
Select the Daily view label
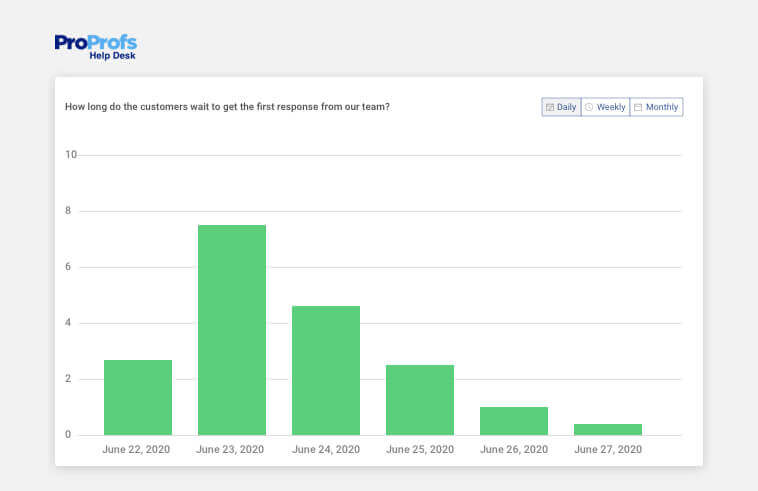tap(566, 107)
